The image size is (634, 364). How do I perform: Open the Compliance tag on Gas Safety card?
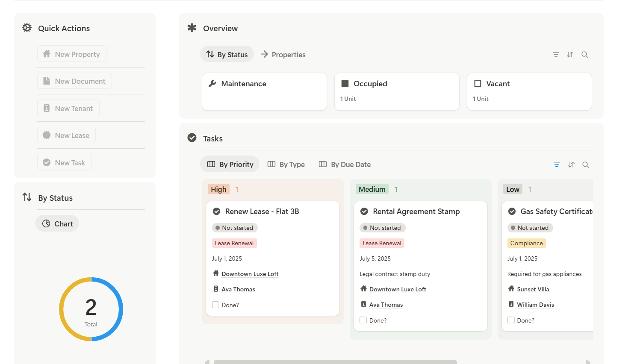coord(526,243)
